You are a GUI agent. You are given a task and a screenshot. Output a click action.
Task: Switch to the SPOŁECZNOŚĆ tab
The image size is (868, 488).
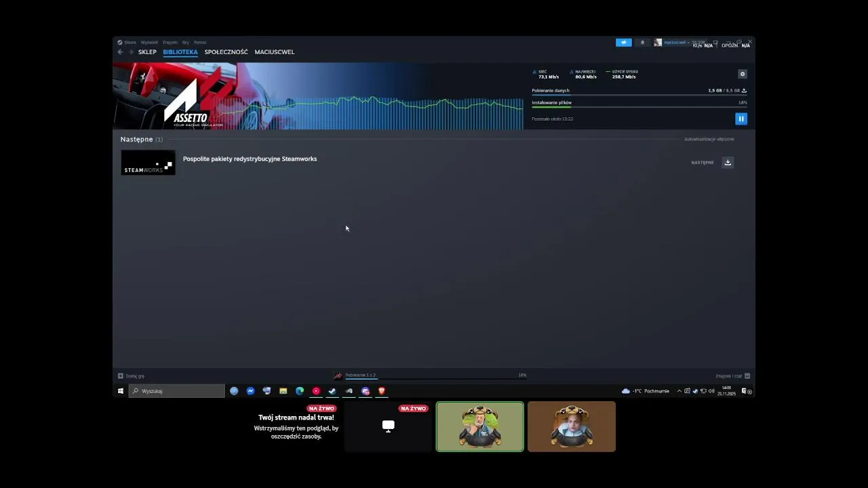tap(226, 52)
